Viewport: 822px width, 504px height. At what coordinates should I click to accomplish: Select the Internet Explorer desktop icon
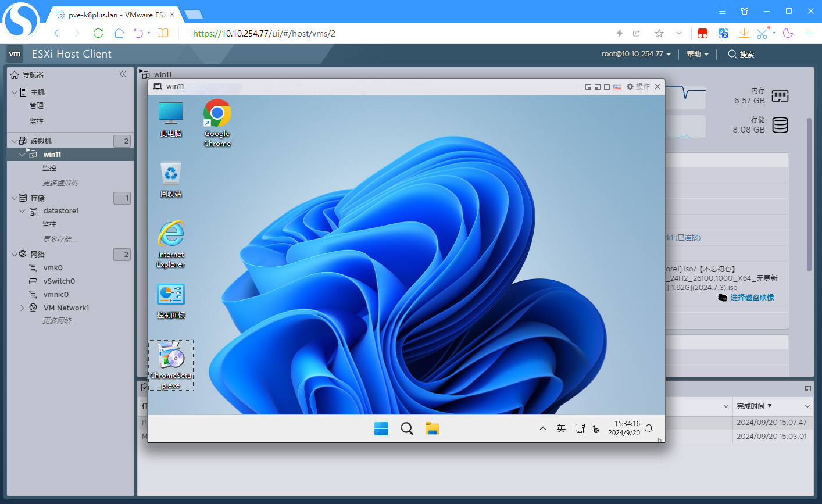(x=171, y=244)
